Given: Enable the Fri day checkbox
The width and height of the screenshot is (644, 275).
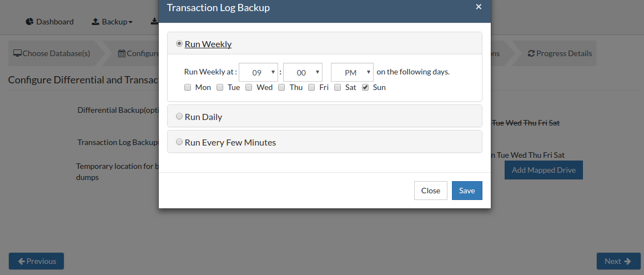Looking at the screenshot, I should [x=312, y=87].
